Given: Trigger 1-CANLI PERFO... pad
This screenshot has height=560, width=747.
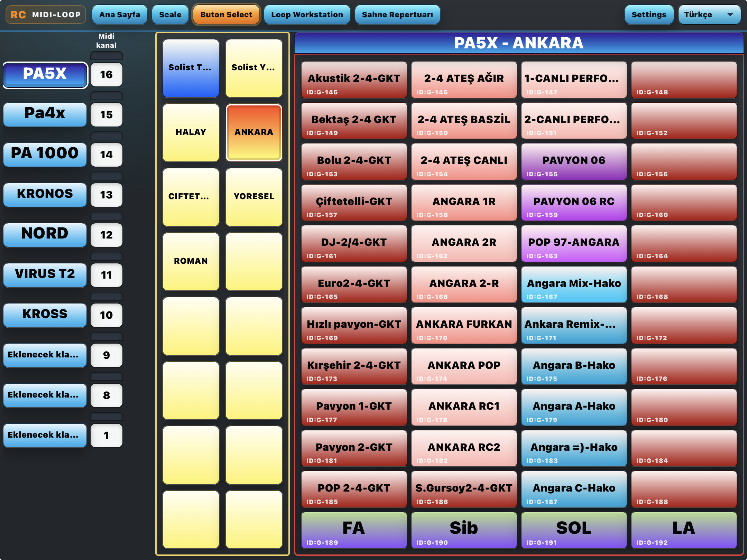Looking at the screenshot, I should click(574, 80).
